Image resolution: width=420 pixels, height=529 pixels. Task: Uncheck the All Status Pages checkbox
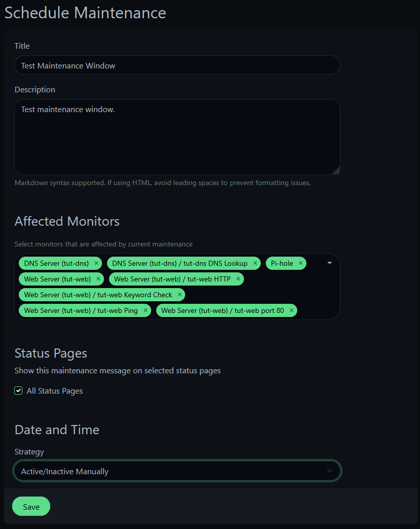click(18, 391)
